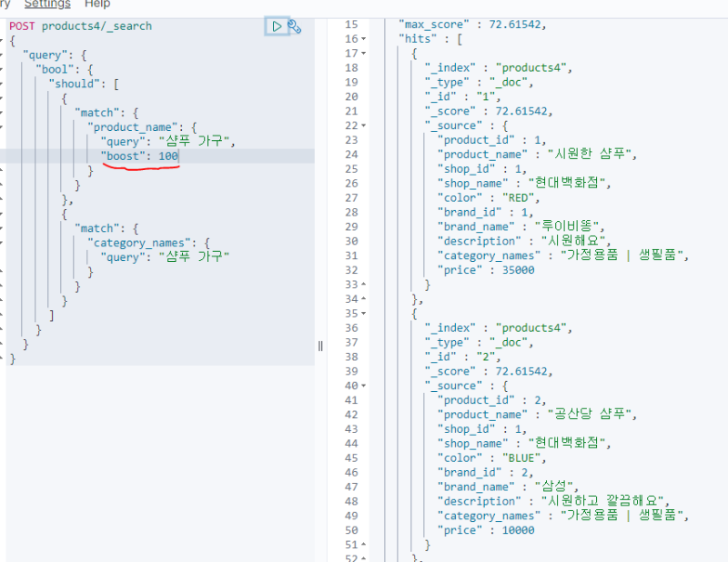The width and height of the screenshot is (728, 562).
Task: Click the fold-end marker at line 33
Action: click(x=364, y=285)
